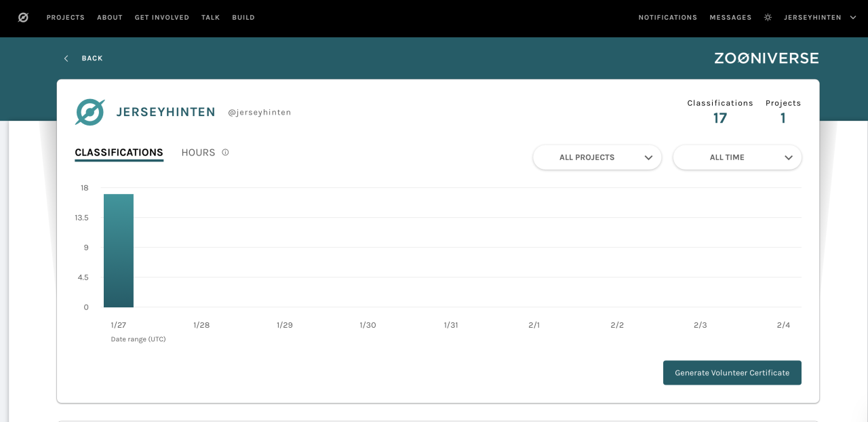The height and width of the screenshot is (422, 868).
Task: Click the chevron next to the account name
Action: 854,18
